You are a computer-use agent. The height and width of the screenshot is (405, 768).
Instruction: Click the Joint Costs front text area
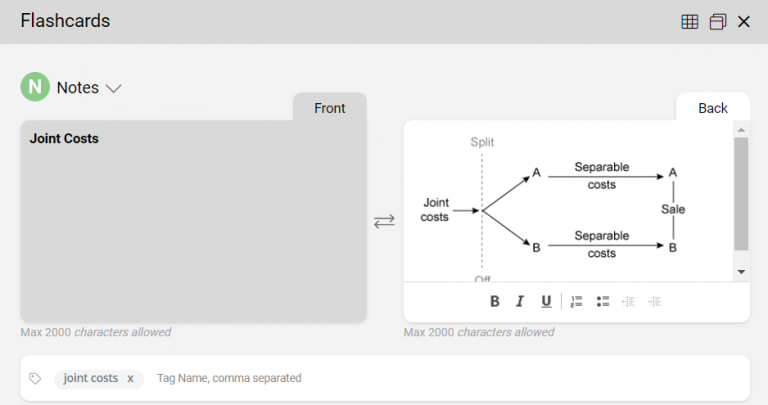[193, 220]
